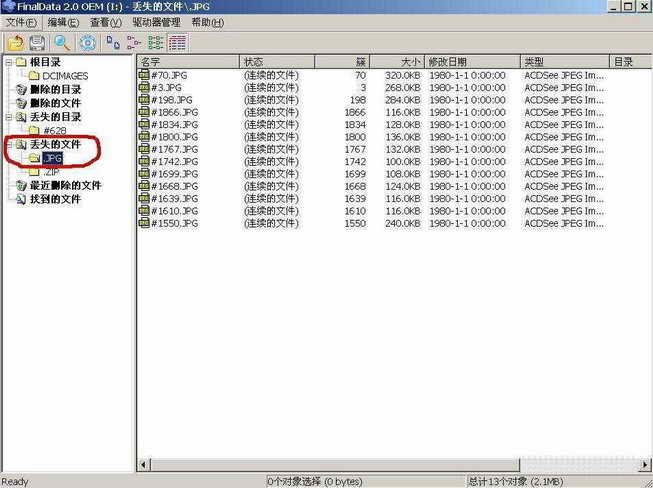Open the 帮助(H) menu
The height and width of the screenshot is (488, 653).
207,22
